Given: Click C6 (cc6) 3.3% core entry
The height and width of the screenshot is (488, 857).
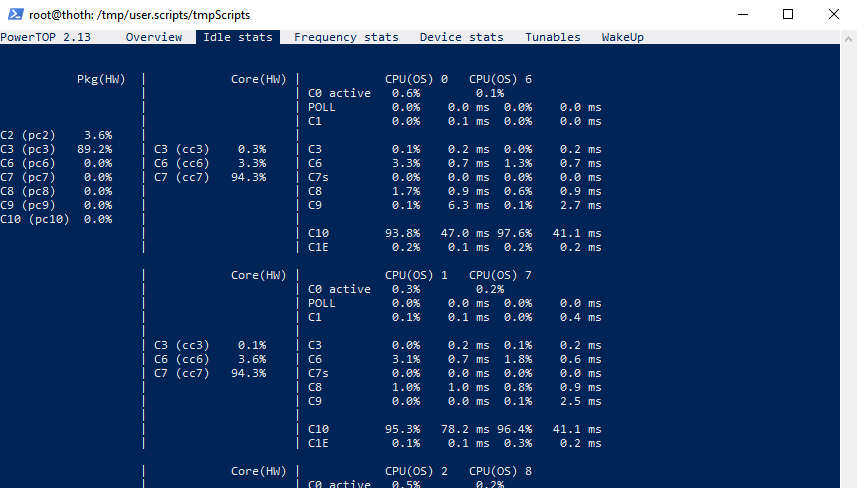Looking at the screenshot, I should 210,163.
